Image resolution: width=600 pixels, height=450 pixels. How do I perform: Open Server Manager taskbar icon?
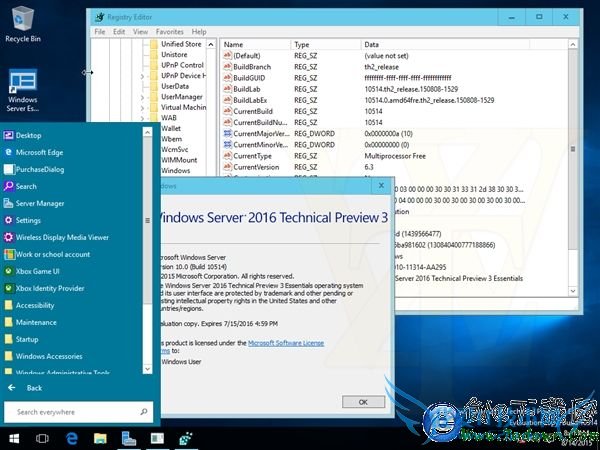128,439
